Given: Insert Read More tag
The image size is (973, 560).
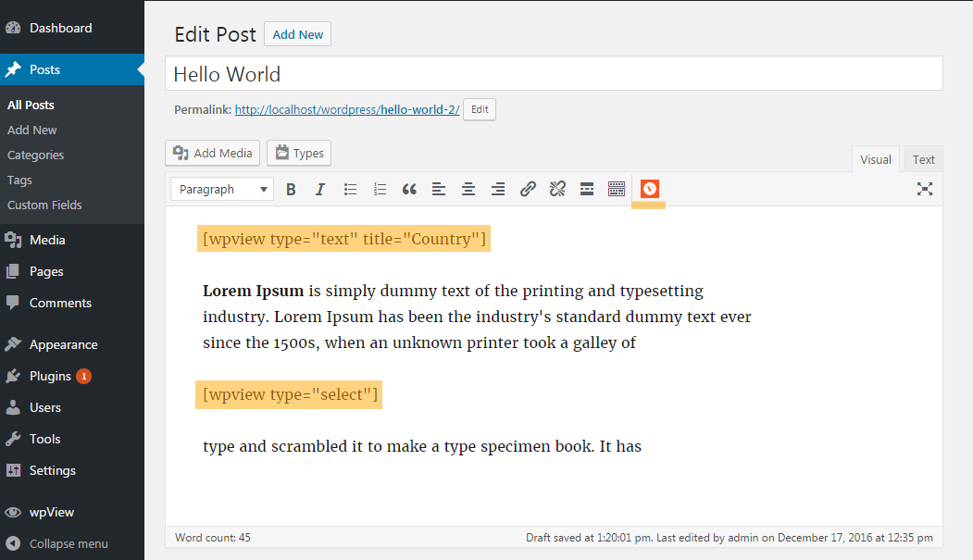Looking at the screenshot, I should tap(587, 189).
